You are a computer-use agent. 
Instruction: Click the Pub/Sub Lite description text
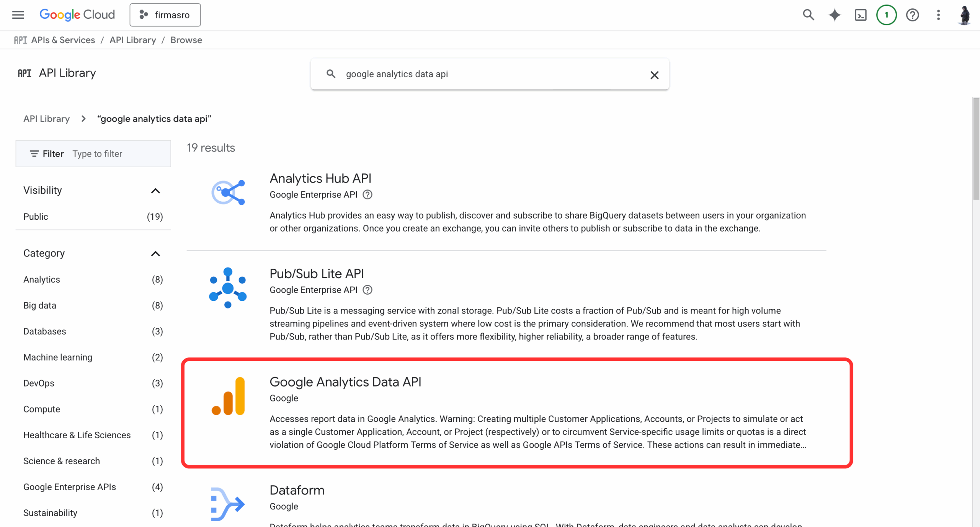(x=535, y=324)
